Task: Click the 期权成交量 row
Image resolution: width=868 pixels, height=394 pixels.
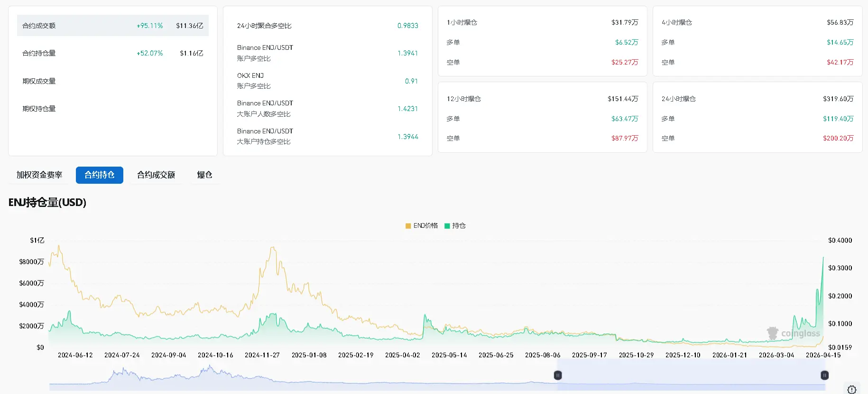Action: pyautogui.click(x=112, y=81)
